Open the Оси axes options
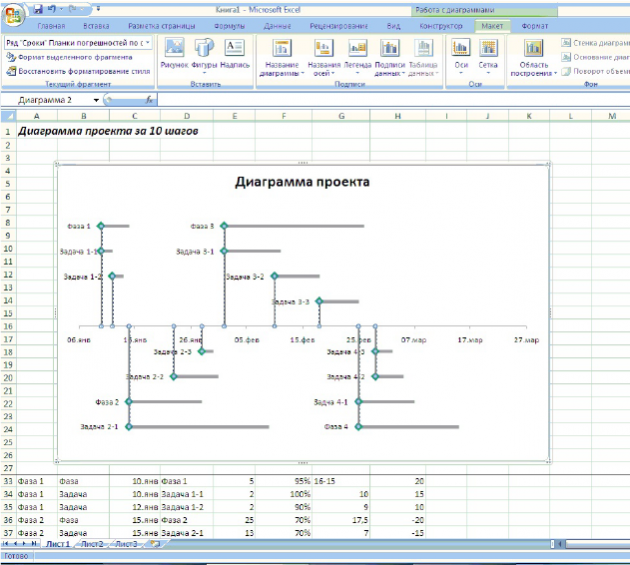This screenshot has width=630, height=565. (x=461, y=56)
